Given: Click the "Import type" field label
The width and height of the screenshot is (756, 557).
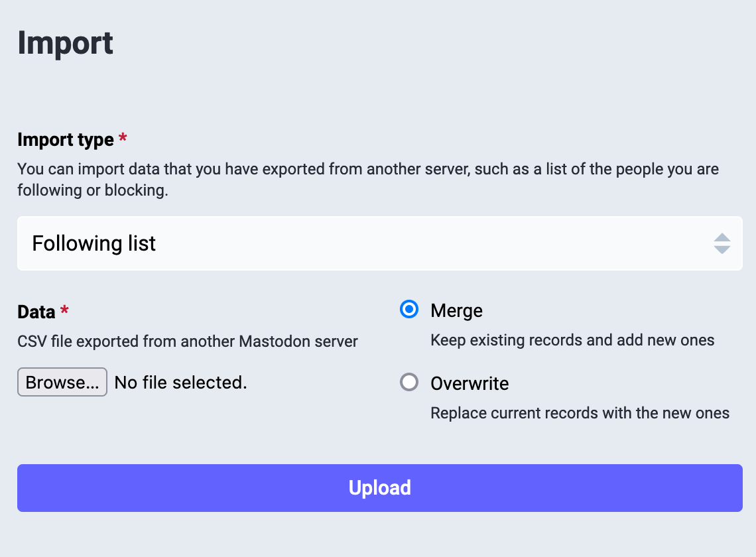Looking at the screenshot, I should [66, 140].
